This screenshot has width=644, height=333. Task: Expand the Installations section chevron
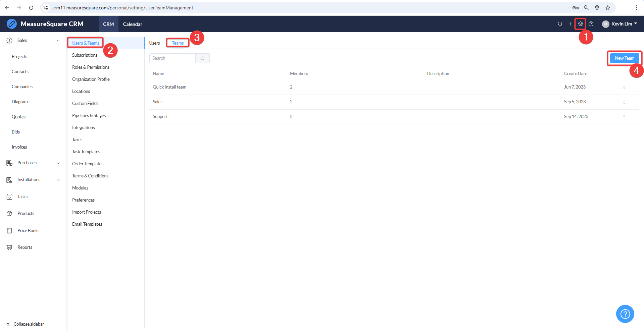[x=58, y=180]
